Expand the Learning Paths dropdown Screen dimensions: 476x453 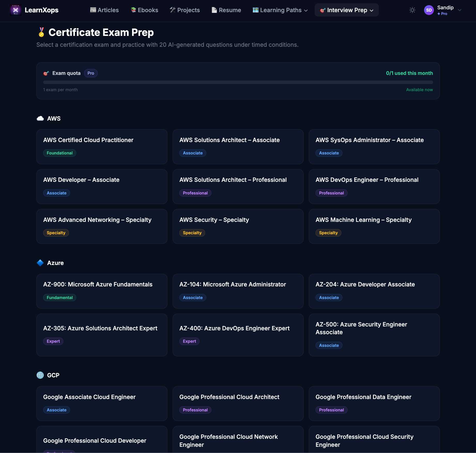280,10
